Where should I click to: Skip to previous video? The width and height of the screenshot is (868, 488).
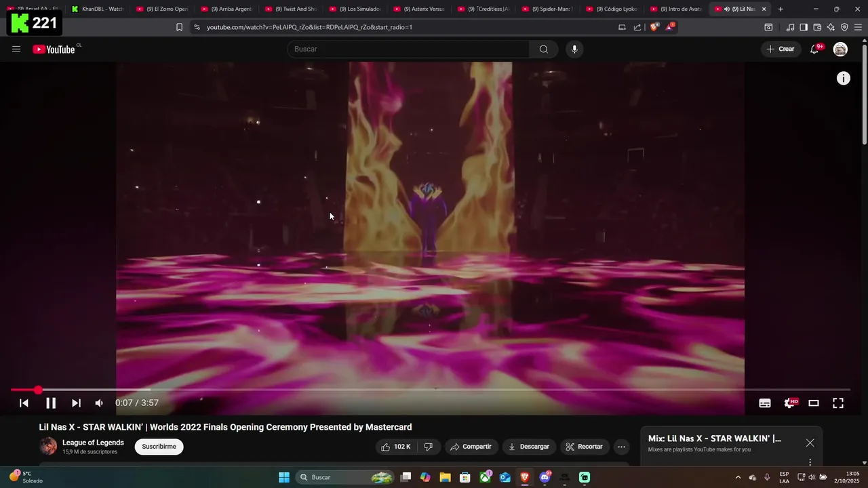click(x=24, y=403)
